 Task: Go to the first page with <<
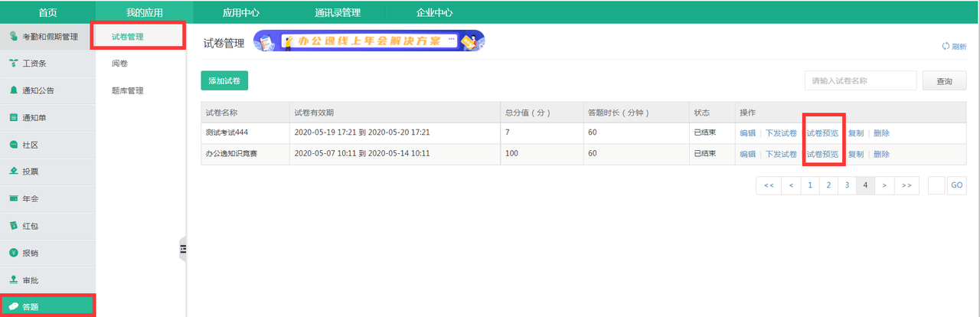tap(769, 185)
